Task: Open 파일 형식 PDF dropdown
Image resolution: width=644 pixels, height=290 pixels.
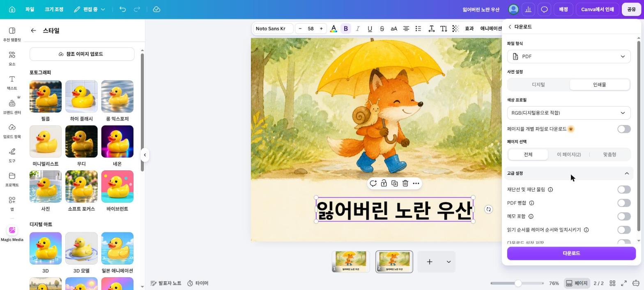Action: pyautogui.click(x=569, y=56)
